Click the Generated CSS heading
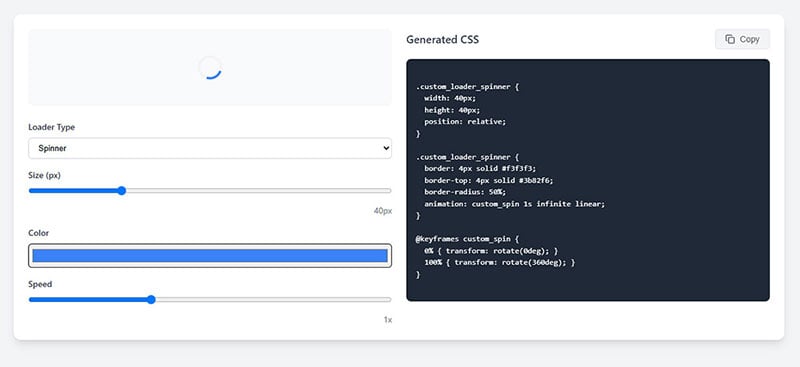This screenshot has height=367, width=800. [442, 39]
